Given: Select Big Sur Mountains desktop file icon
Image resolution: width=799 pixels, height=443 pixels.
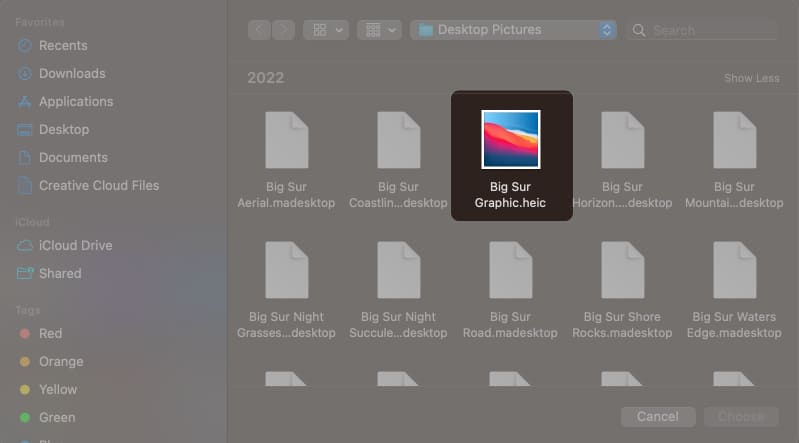Looking at the screenshot, I should [735, 140].
